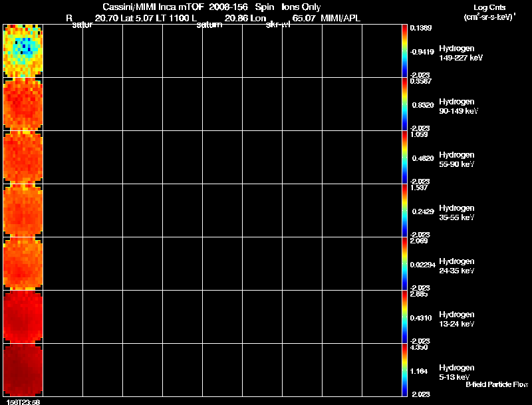The width and height of the screenshot is (532, 405).
Task: Select the Hydrogen 90-149 keV image panel
Action: pos(23,104)
